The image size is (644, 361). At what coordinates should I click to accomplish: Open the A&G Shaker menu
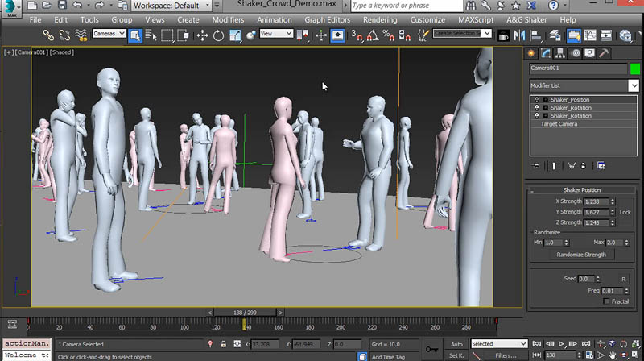tap(525, 19)
